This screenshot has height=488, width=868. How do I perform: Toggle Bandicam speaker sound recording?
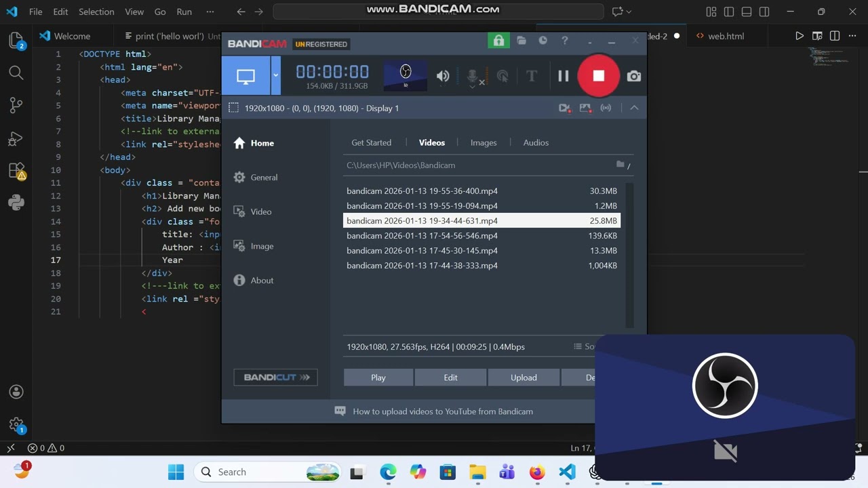443,76
